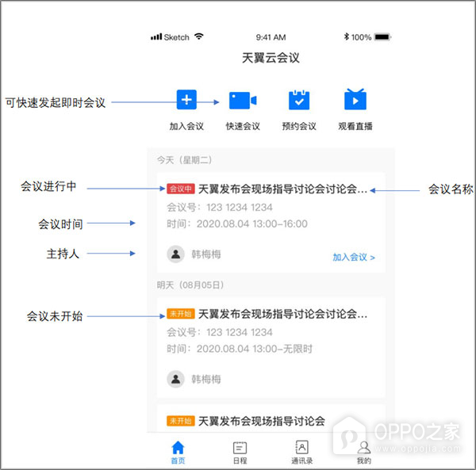Image resolution: width=476 pixels, height=470 pixels.
Task: Tap the blue plus icon for 加入会议
Action: (186, 99)
